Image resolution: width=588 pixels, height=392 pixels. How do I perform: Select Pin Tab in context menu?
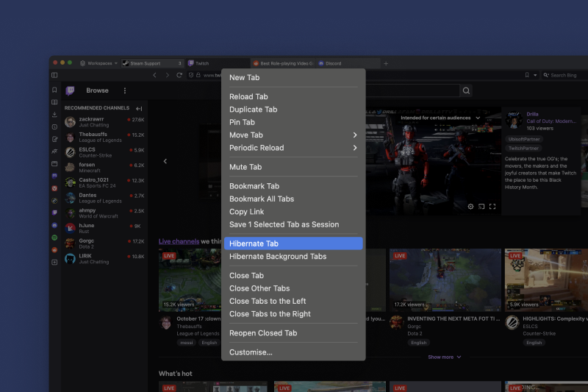tap(293, 122)
